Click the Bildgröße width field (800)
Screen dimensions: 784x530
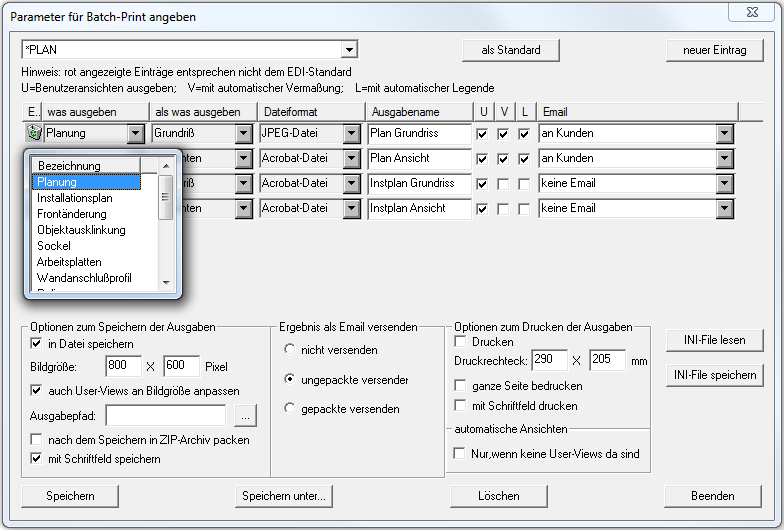coord(124,366)
